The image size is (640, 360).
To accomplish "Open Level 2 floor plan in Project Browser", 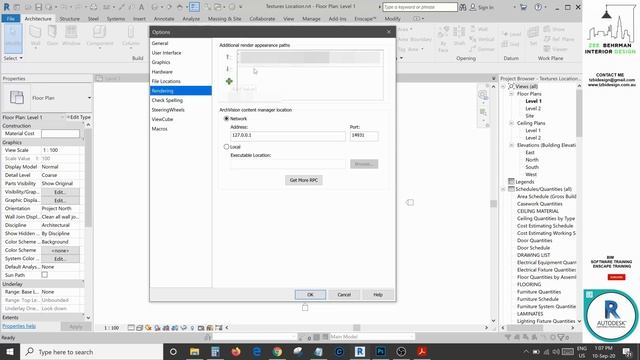I will pos(533,109).
